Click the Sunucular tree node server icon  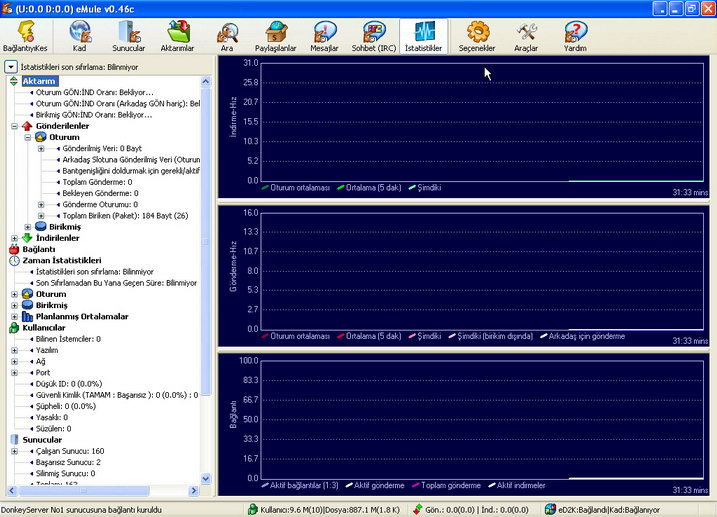tap(14, 440)
